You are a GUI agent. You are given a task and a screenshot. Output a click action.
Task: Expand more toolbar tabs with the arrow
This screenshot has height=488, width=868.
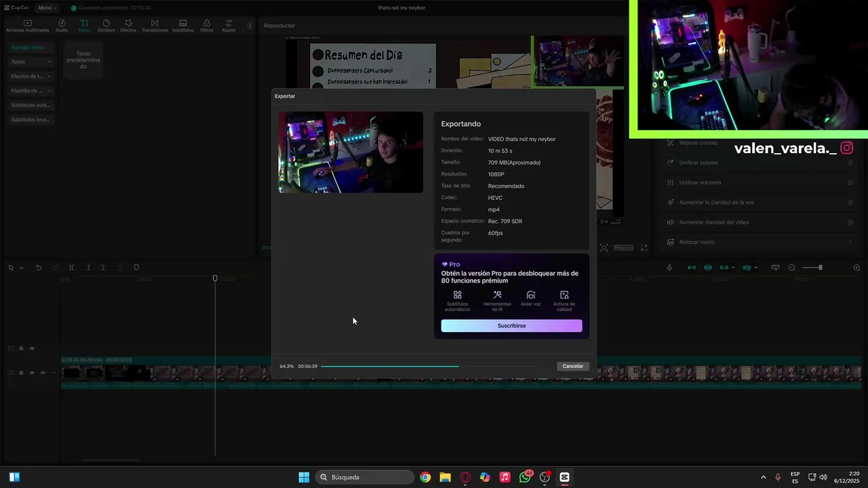(250, 26)
